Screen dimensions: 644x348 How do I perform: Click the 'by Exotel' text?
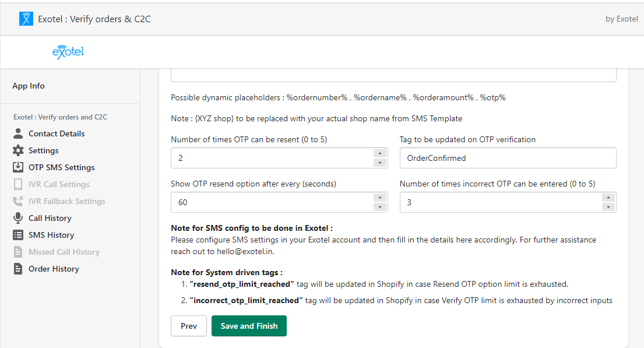point(621,19)
